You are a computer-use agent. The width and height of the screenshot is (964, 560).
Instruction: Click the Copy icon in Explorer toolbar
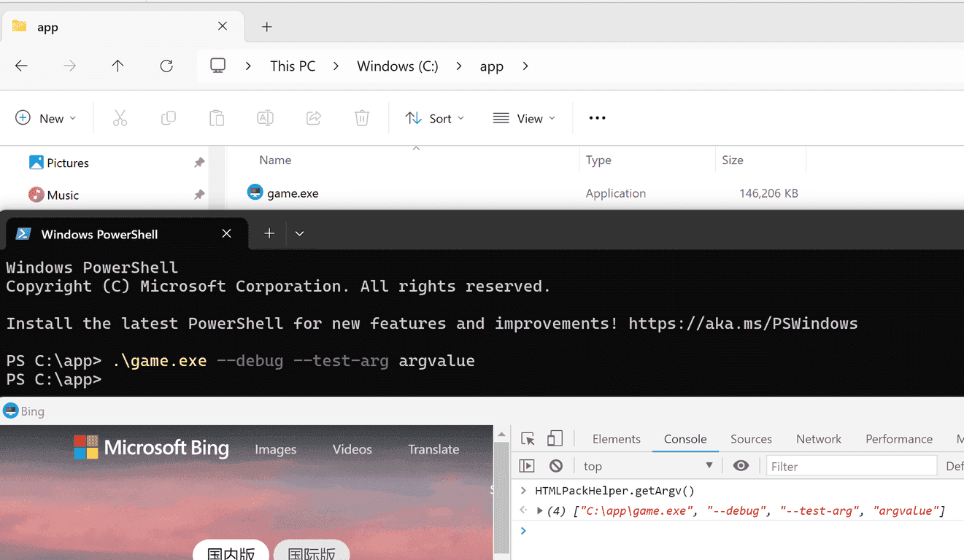tap(169, 118)
